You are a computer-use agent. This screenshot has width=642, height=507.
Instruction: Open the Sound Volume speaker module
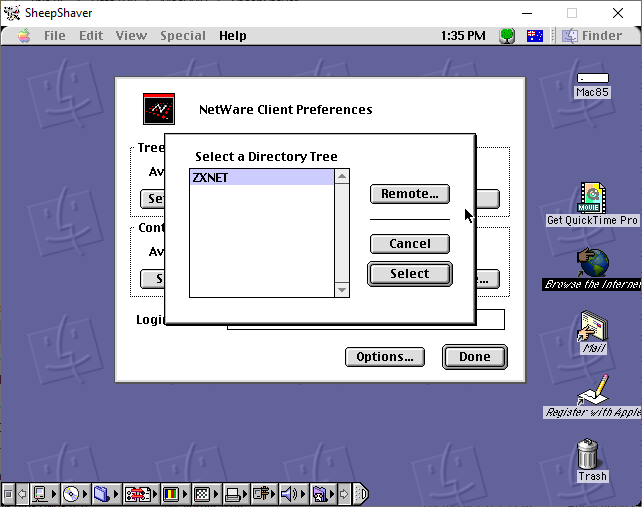(294, 494)
